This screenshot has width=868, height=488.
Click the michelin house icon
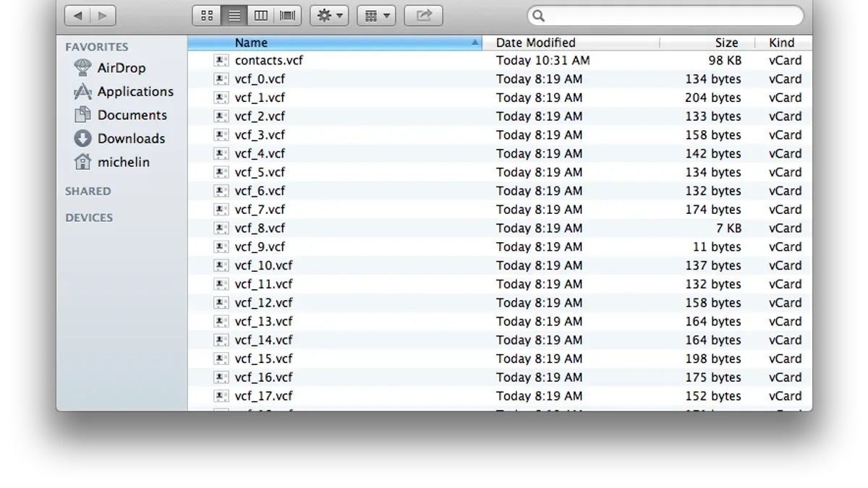(82, 162)
